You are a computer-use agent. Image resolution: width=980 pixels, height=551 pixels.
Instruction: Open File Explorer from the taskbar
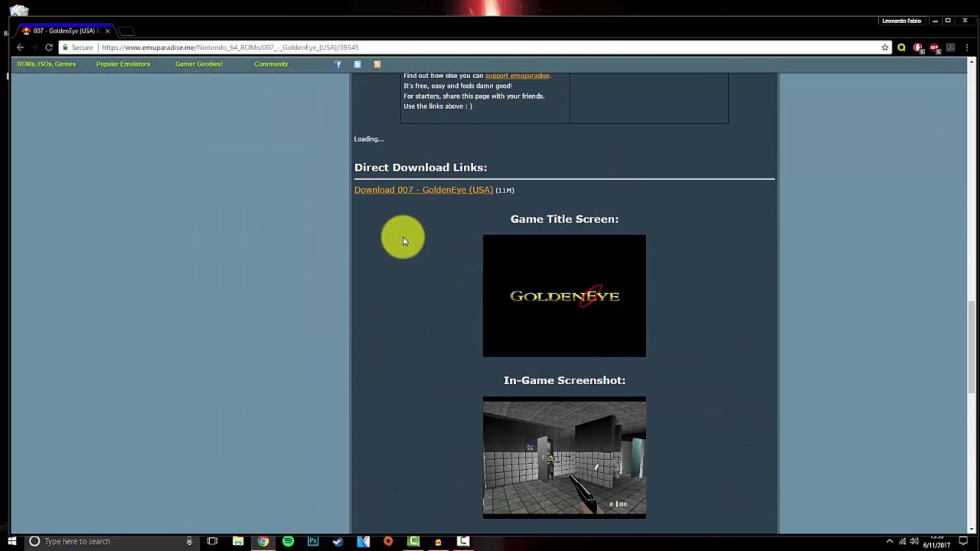tap(238, 541)
